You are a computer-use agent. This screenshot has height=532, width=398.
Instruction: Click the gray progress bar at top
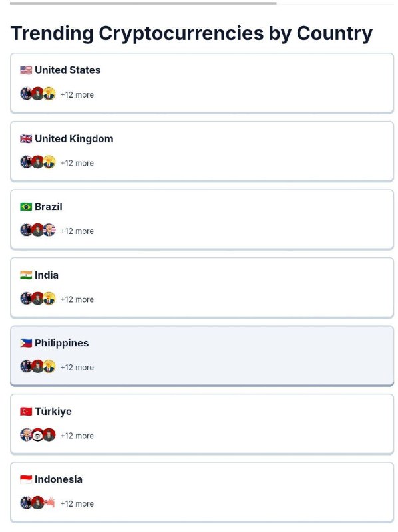tap(143, 3)
